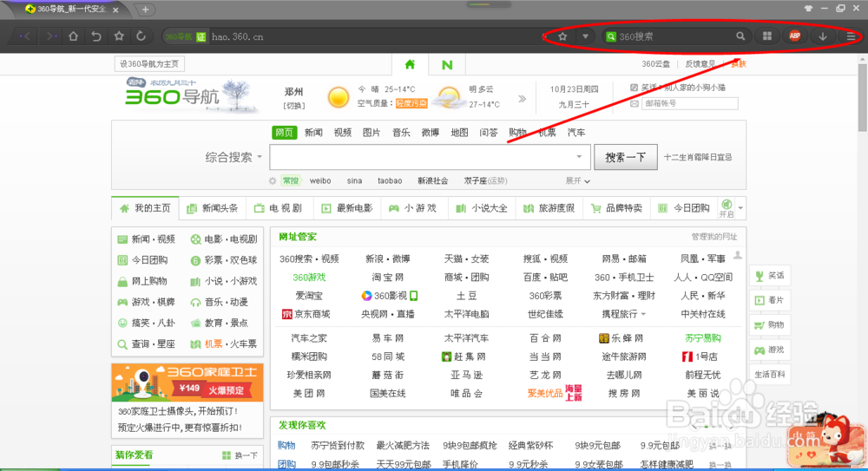The height and width of the screenshot is (471, 868).
Task: Open the browser main menu hamburger icon
Action: 851,36
